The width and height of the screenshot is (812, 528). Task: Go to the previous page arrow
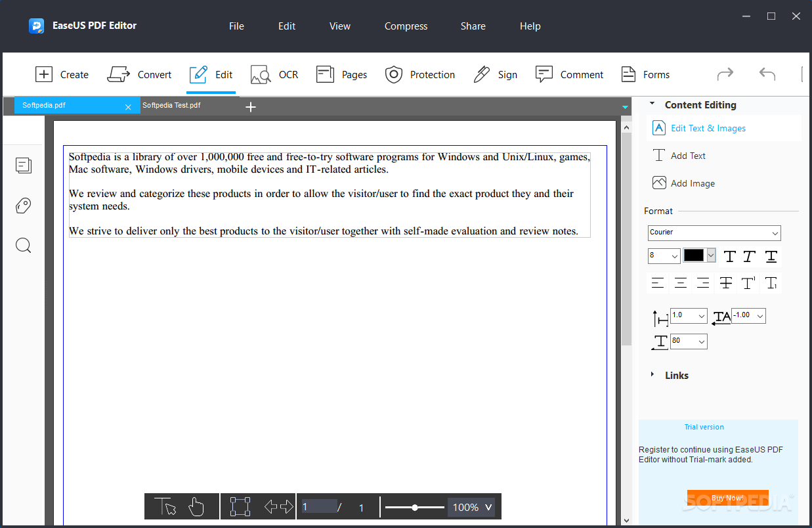(x=270, y=506)
